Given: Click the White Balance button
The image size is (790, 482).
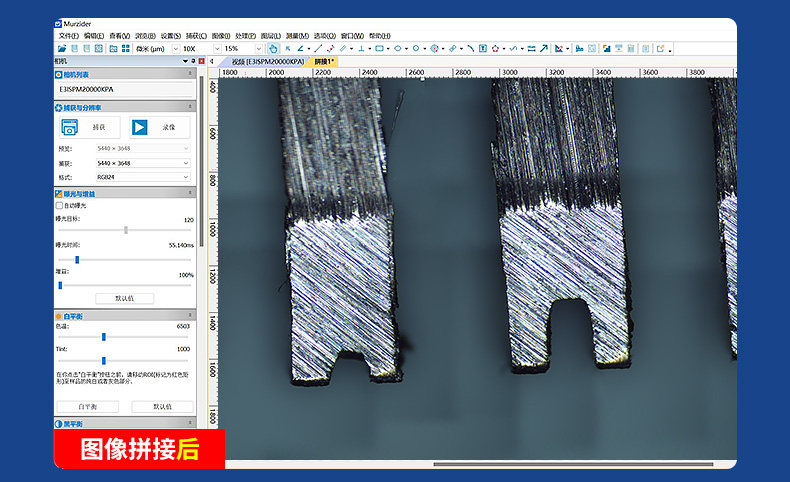Looking at the screenshot, I should coord(88,406).
